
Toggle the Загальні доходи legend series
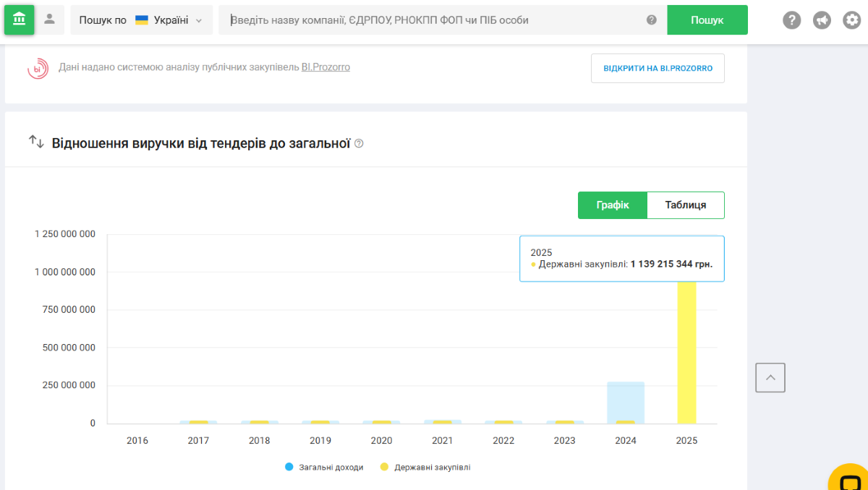coord(324,468)
